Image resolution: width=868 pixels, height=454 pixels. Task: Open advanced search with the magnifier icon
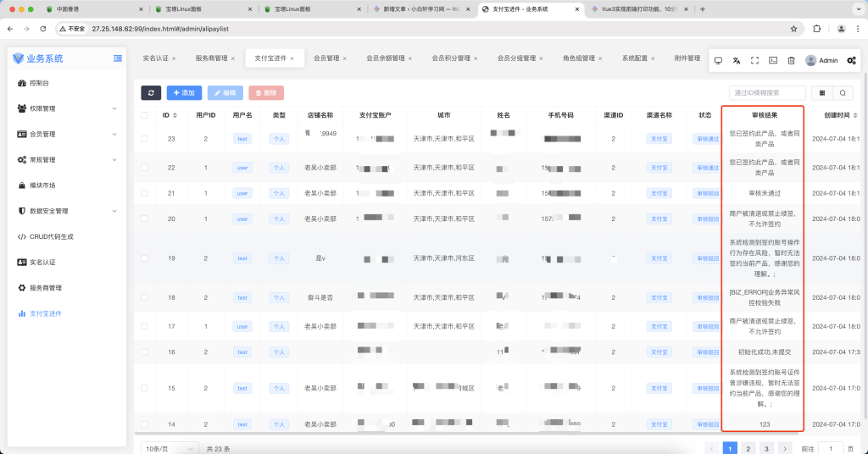tap(843, 93)
